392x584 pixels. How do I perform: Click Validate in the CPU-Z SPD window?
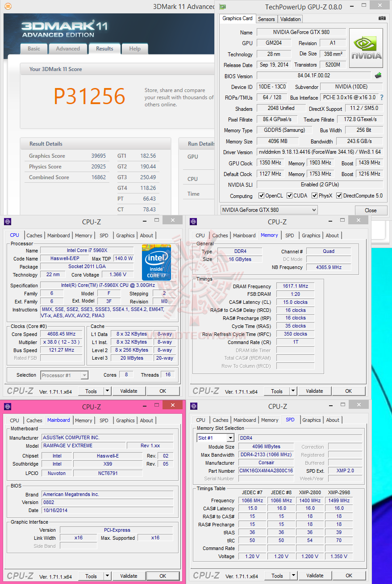click(315, 576)
